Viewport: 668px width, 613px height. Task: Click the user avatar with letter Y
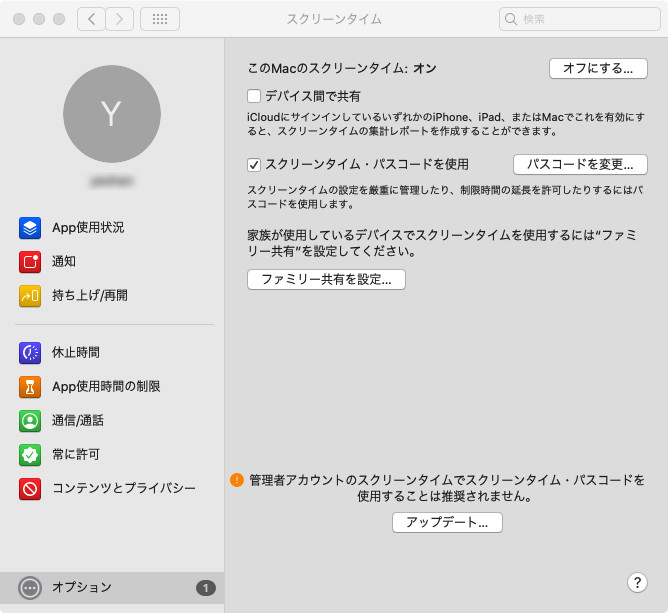(x=112, y=114)
